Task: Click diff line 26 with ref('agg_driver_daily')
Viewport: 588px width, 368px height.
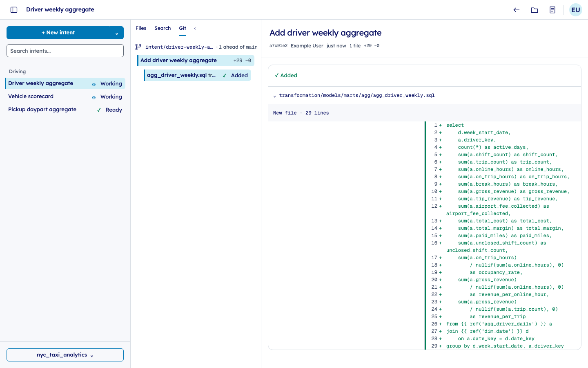Action: coord(503,324)
